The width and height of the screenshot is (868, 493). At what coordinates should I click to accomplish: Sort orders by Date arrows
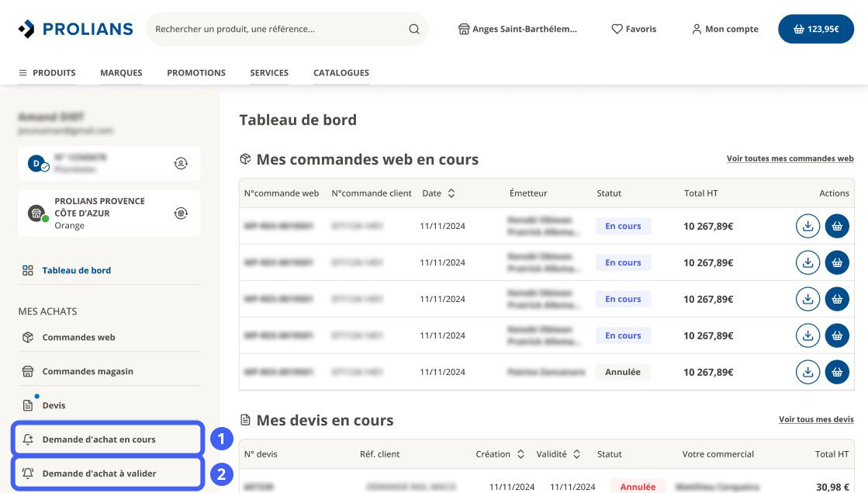[451, 193]
